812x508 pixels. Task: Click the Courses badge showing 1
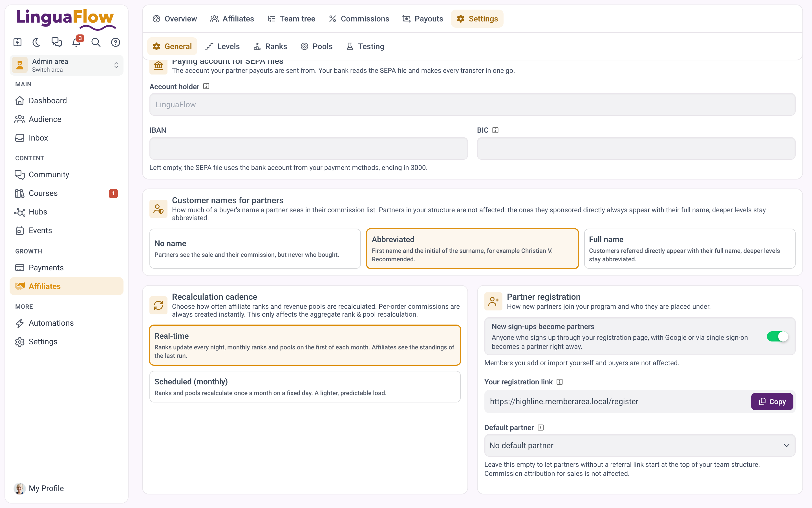113,193
